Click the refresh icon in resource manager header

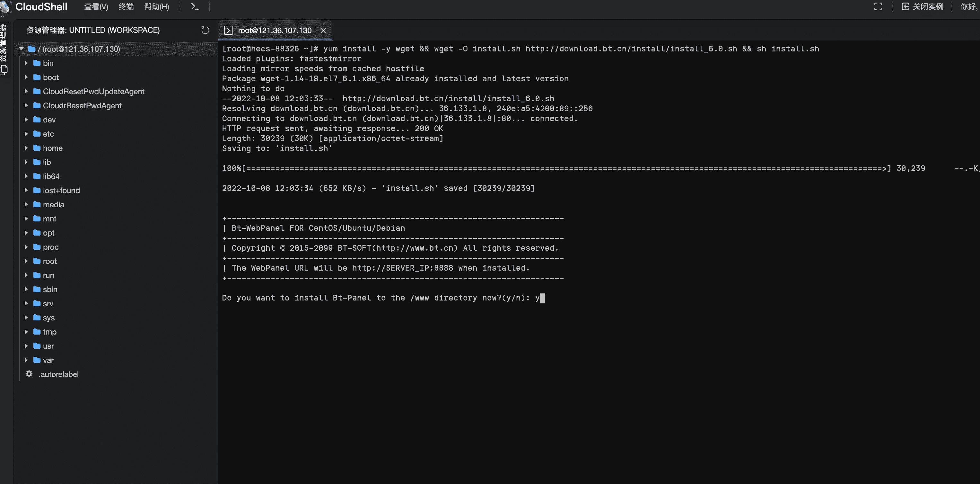tap(205, 30)
